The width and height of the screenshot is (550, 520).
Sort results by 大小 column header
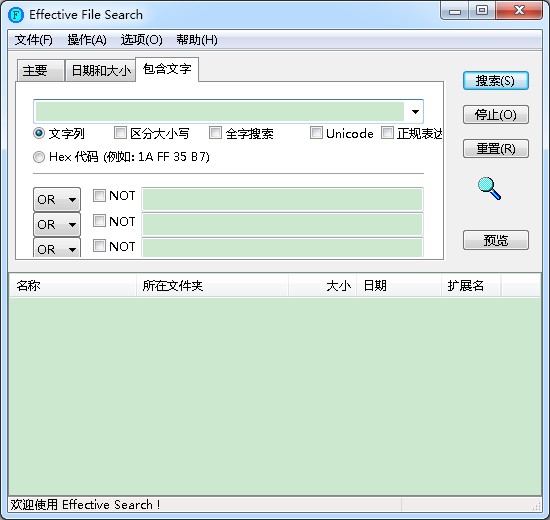[x=322, y=286]
